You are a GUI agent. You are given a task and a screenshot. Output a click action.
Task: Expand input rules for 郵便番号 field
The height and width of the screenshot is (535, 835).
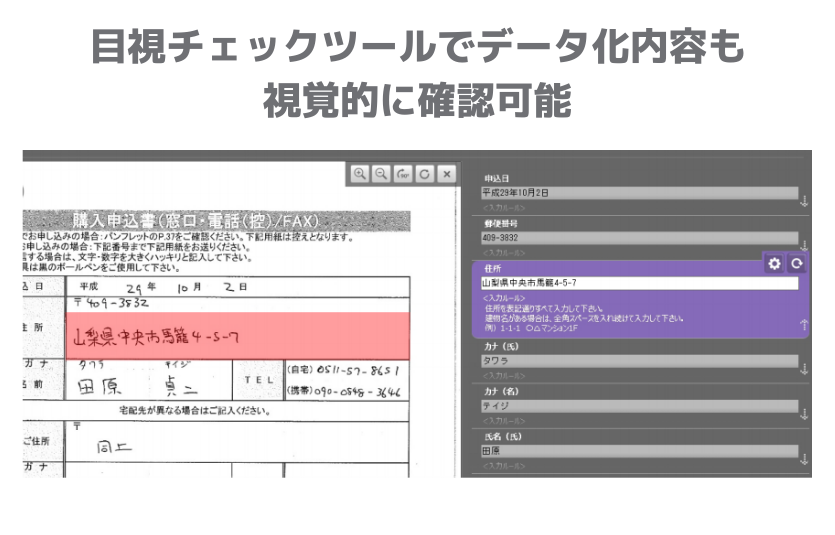[x=804, y=247]
